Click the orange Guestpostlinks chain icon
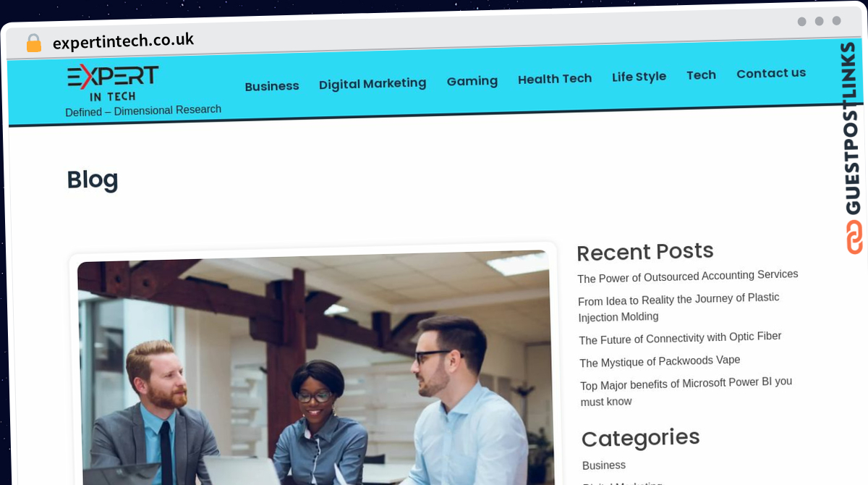Image resolution: width=868 pixels, height=485 pixels. (854, 237)
